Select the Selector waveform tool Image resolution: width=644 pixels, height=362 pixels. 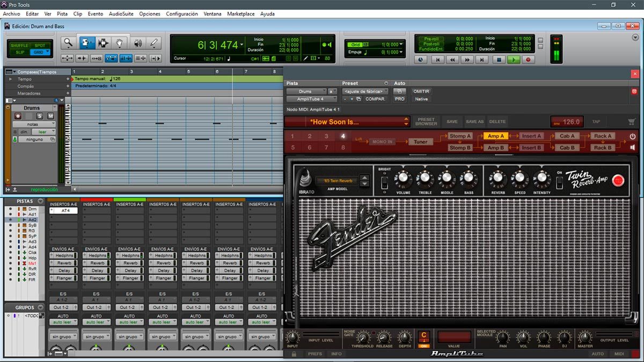(x=103, y=43)
